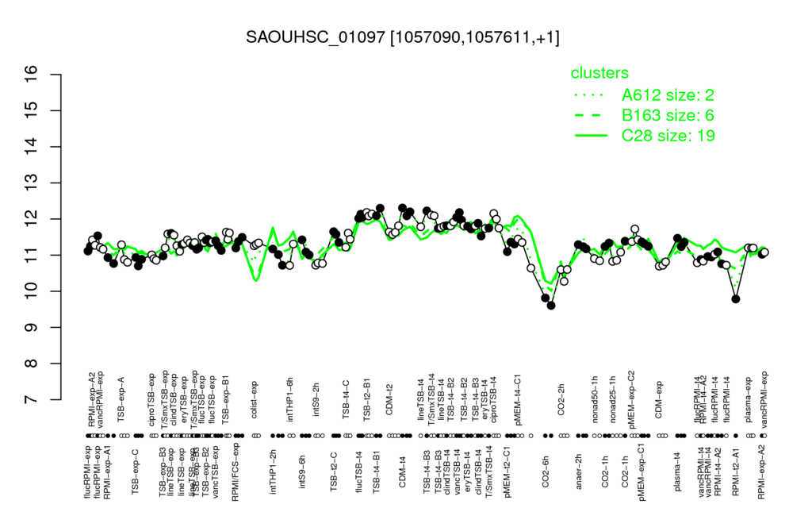Click legend entry 'C28 size: 19'
Image resolution: width=812 pixels, height=508 pixels.
(668, 136)
